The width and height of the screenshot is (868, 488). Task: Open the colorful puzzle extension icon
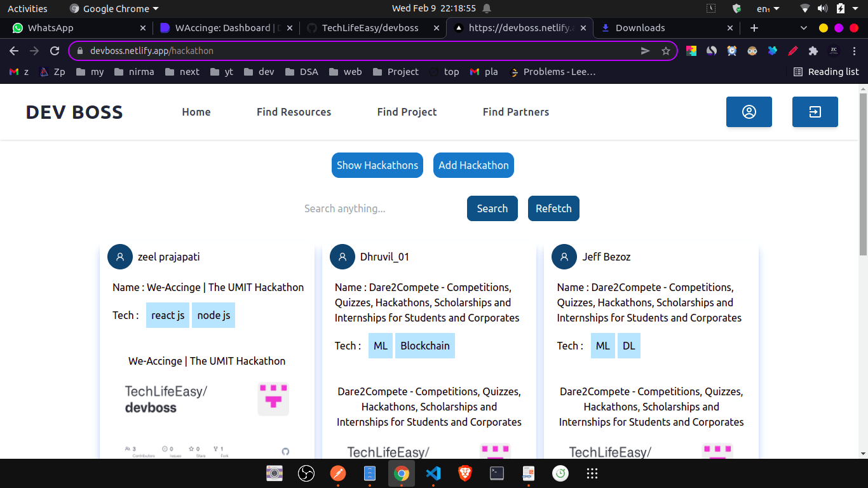[x=691, y=51]
